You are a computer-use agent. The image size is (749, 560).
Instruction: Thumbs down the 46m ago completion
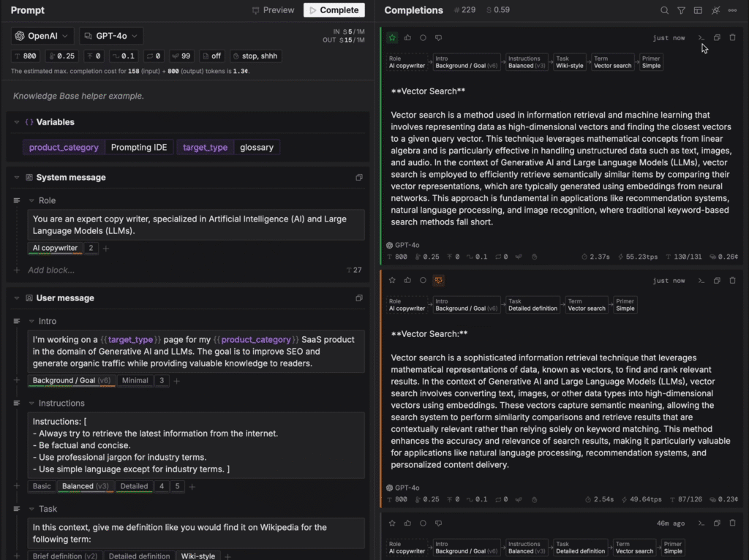click(x=439, y=523)
